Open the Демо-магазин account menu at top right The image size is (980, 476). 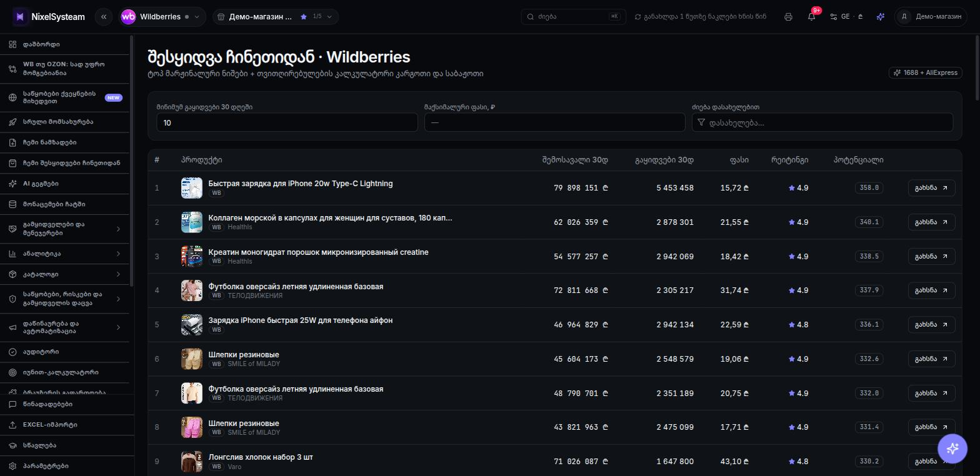tap(931, 17)
